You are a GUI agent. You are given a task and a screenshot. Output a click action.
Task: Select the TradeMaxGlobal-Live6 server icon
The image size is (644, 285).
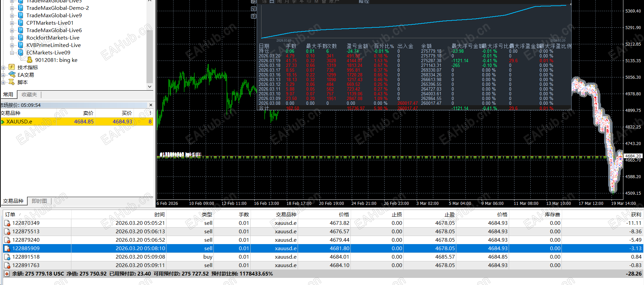21,30
